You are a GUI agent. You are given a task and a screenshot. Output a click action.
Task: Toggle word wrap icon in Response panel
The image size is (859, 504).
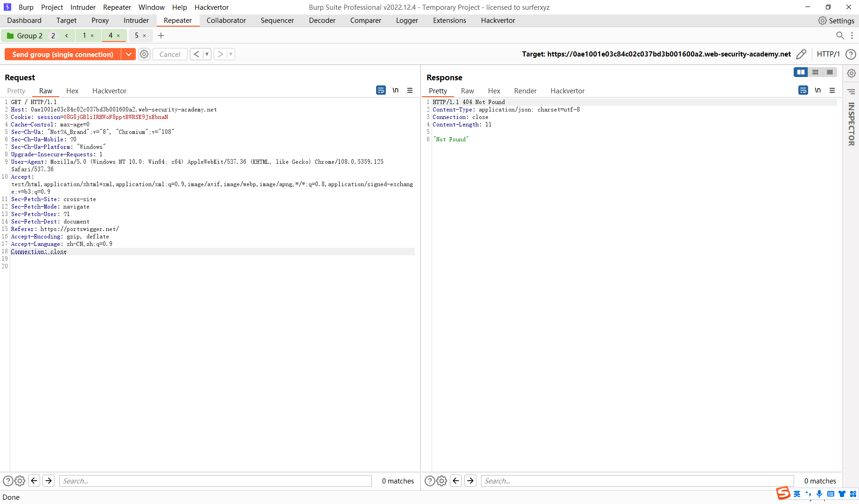[x=803, y=90]
